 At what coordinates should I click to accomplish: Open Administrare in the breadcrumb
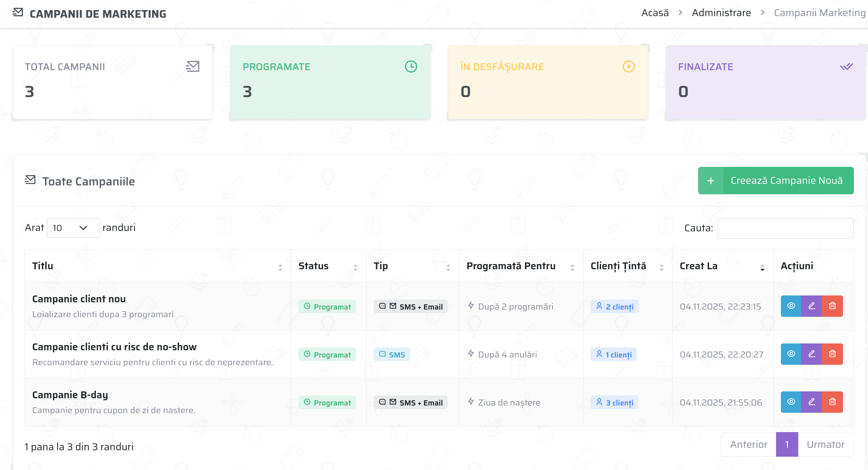(721, 13)
